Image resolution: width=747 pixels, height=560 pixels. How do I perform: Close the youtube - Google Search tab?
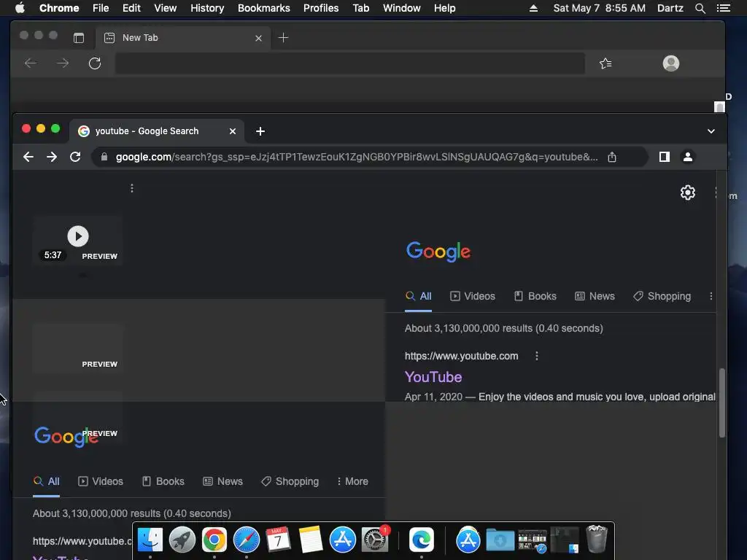coord(233,131)
